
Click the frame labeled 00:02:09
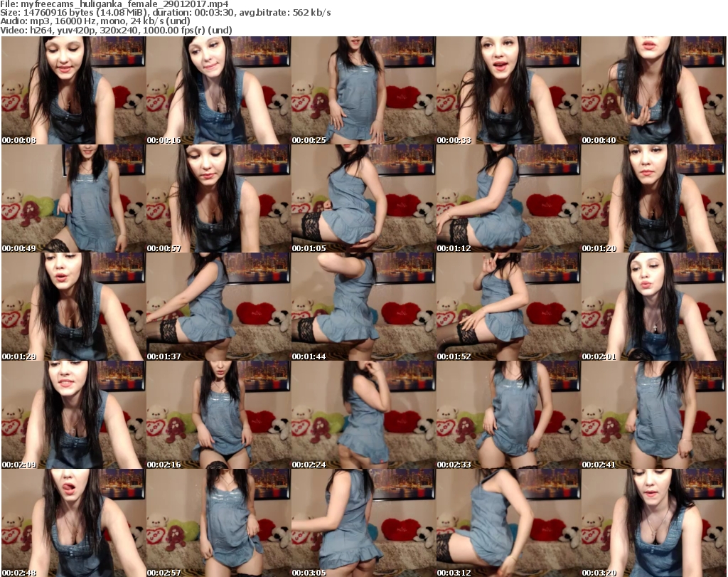(73, 415)
